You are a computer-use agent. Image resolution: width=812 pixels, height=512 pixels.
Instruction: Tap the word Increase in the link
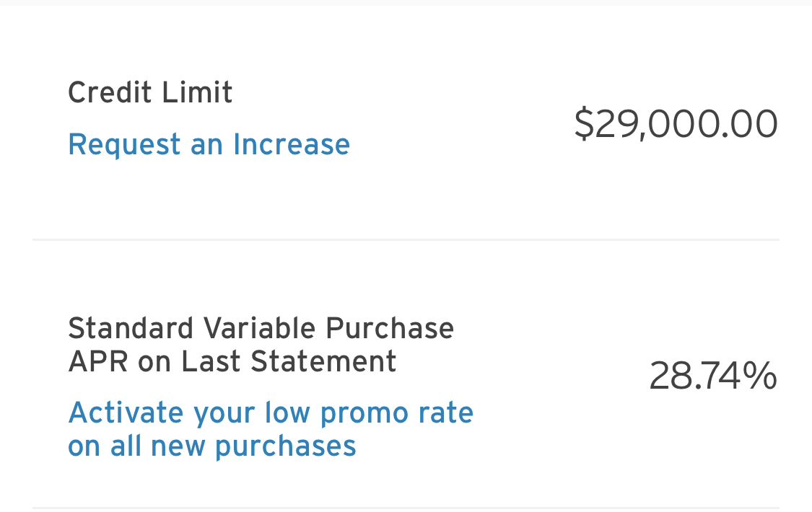(x=291, y=144)
